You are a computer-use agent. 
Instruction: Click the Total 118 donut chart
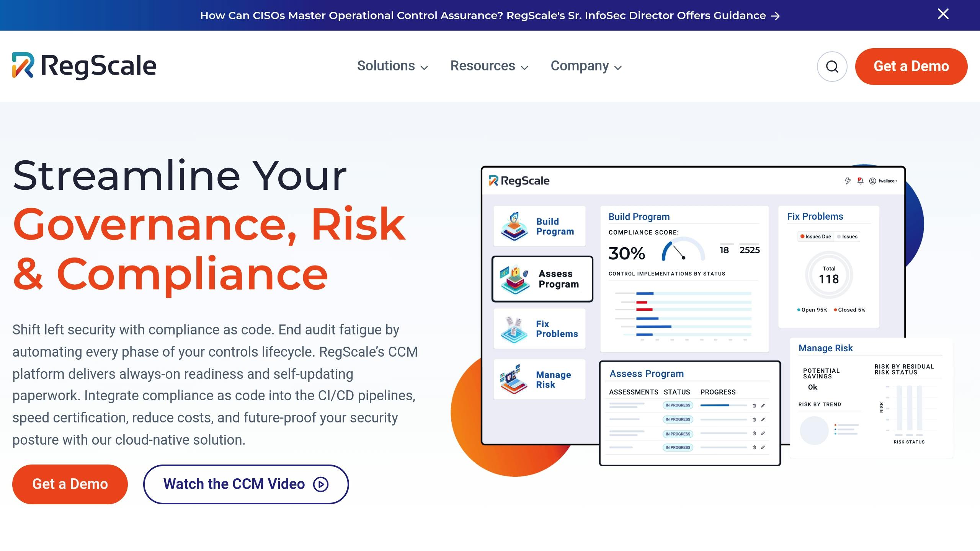pos(829,275)
